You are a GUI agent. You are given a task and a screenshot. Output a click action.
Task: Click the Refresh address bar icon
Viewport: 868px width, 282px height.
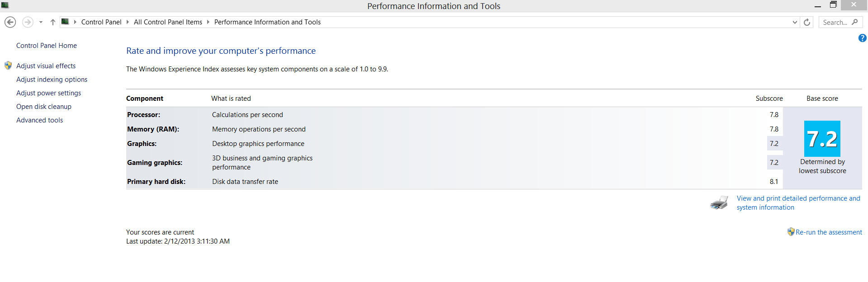pyautogui.click(x=807, y=22)
